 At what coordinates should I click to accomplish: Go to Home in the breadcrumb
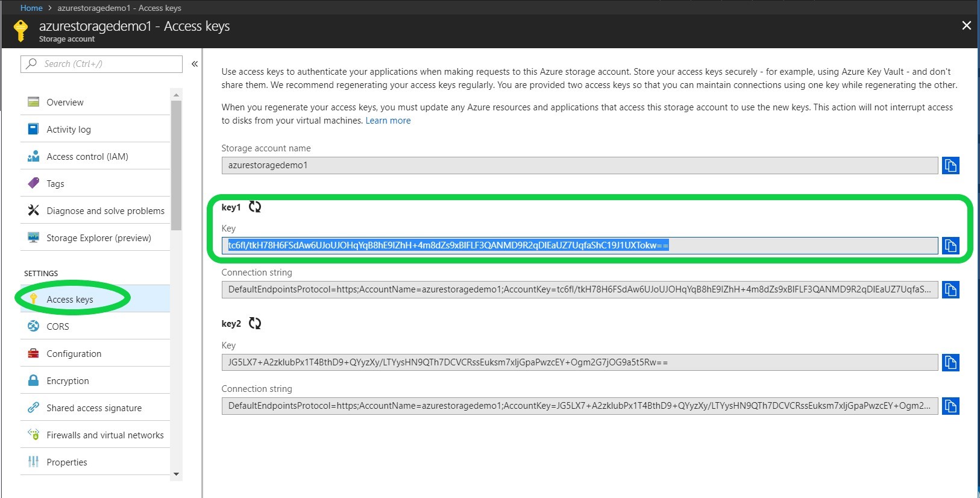(31, 8)
